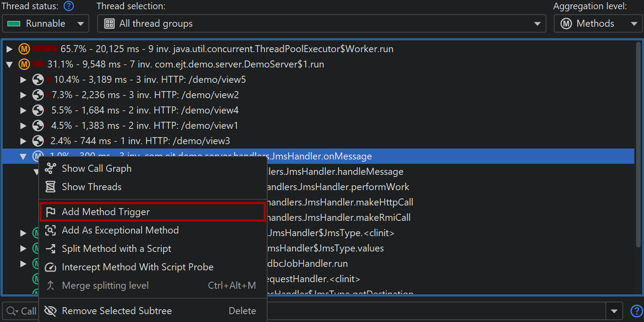The width and height of the screenshot is (644, 322).
Task: Click the help icon beside search field
Action: [x=636, y=311]
